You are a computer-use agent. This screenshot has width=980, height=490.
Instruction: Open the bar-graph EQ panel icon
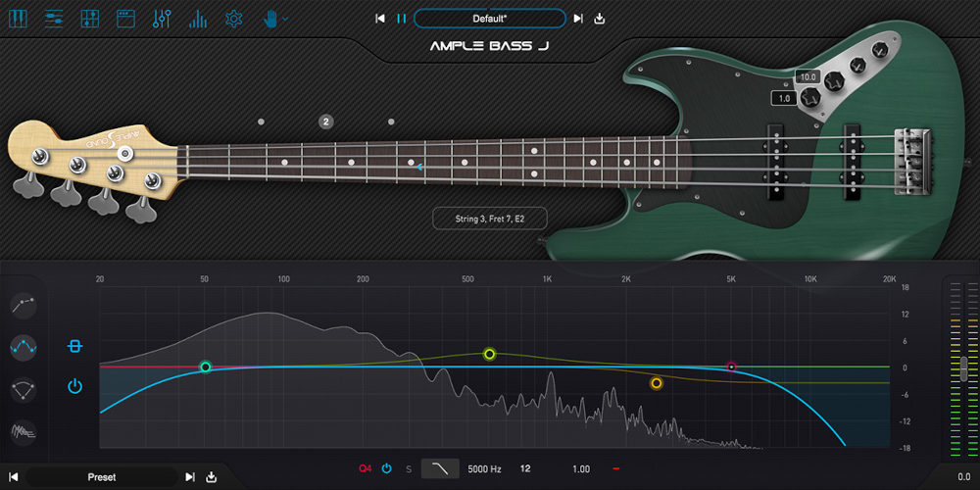(x=198, y=19)
